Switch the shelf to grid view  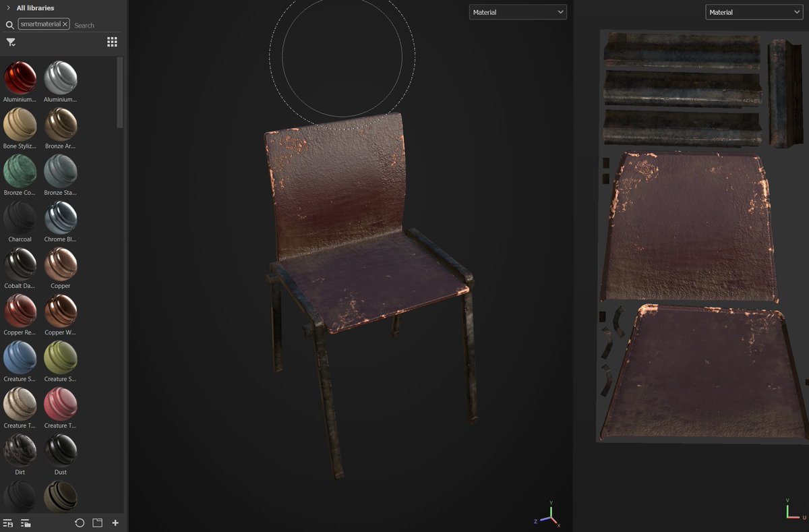[x=112, y=42]
